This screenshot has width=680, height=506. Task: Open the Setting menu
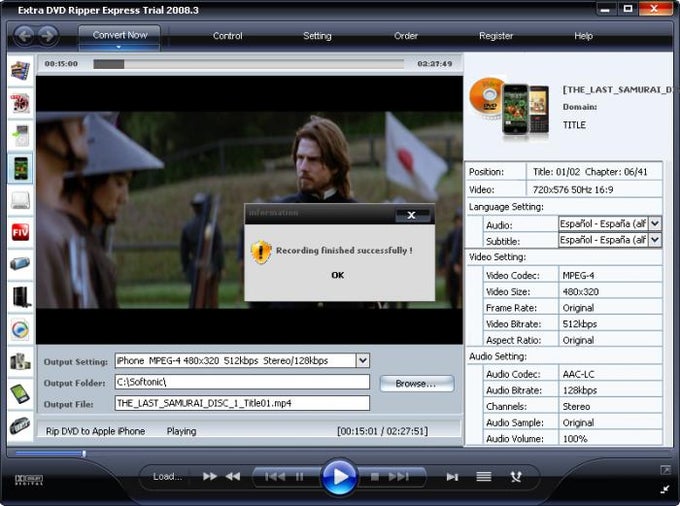click(x=317, y=36)
